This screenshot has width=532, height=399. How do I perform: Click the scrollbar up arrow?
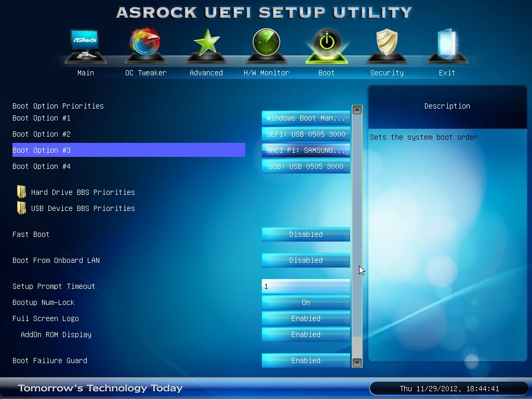(357, 110)
